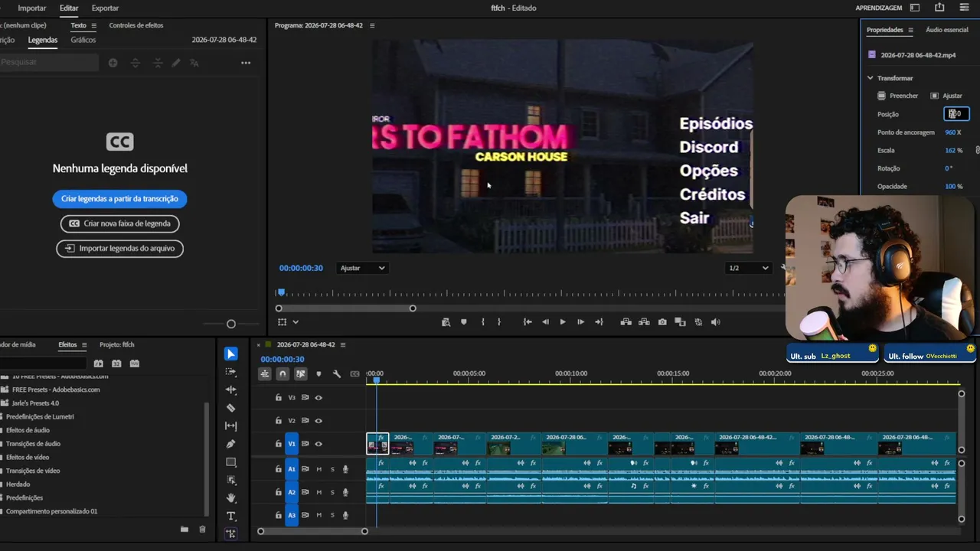The image size is (980, 551).
Task: Click the caption track CC icon in timeline
Action: pyautogui.click(x=354, y=374)
